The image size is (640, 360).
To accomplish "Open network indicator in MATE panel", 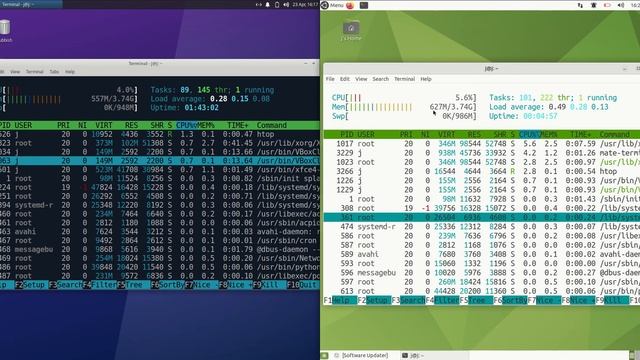I will click(580, 5).
